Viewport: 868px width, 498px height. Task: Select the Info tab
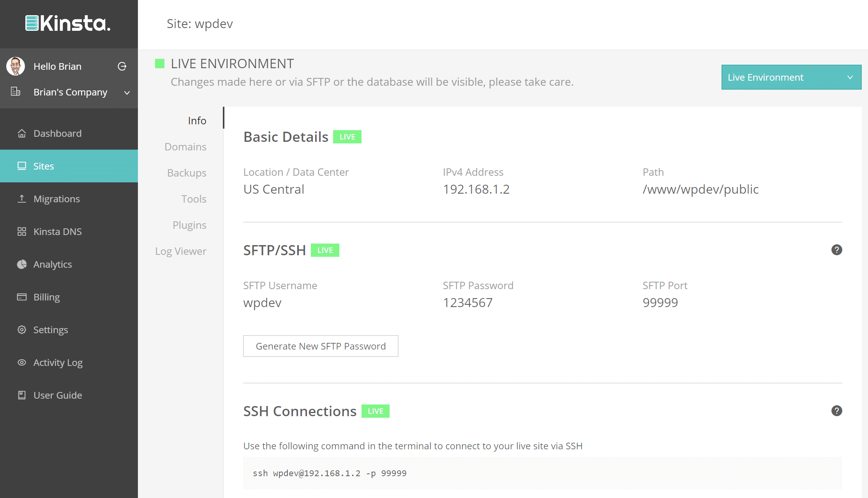click(x=197, y=120)
